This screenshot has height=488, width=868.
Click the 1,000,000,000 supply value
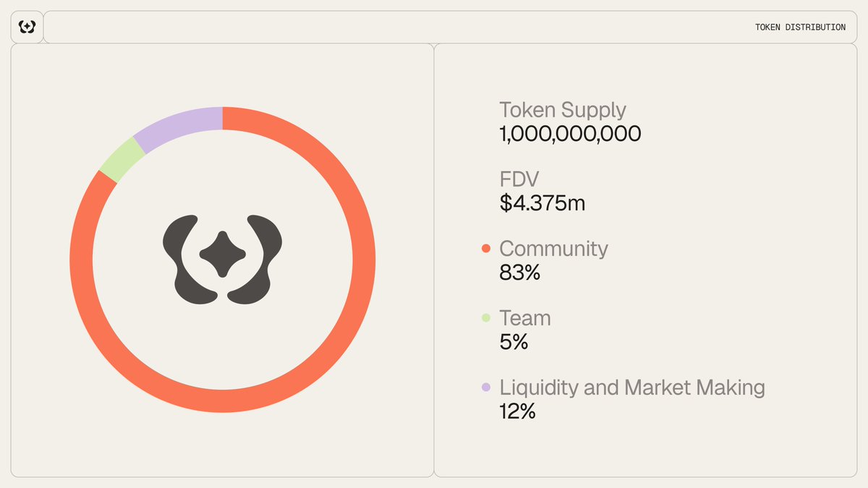click(570, 134)
